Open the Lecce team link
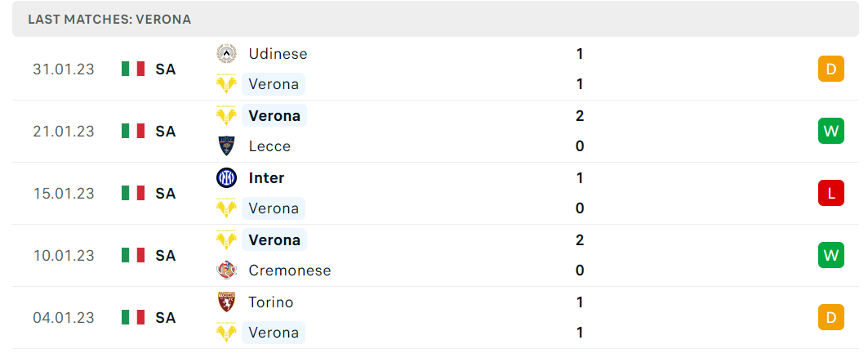The height and width of the screenshot is (358, 868). pyautogui.click(x=269, y=146)
